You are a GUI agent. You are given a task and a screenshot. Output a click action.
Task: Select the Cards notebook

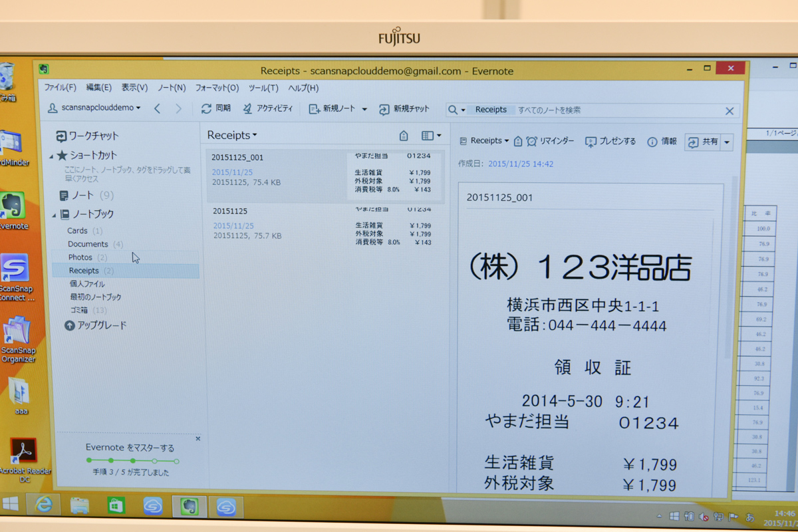tap(85, 231)
